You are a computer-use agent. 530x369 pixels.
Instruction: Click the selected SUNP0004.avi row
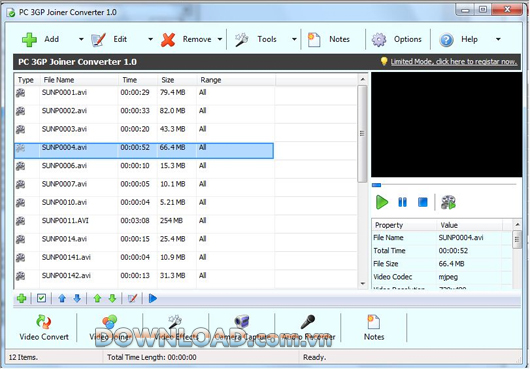[x=144, y=150]
